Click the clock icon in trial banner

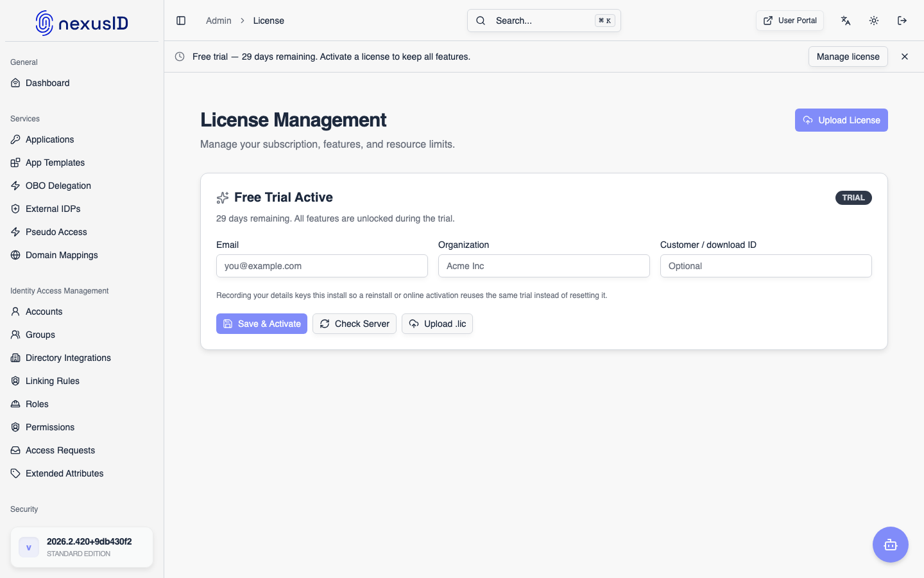tap(180, 57)
